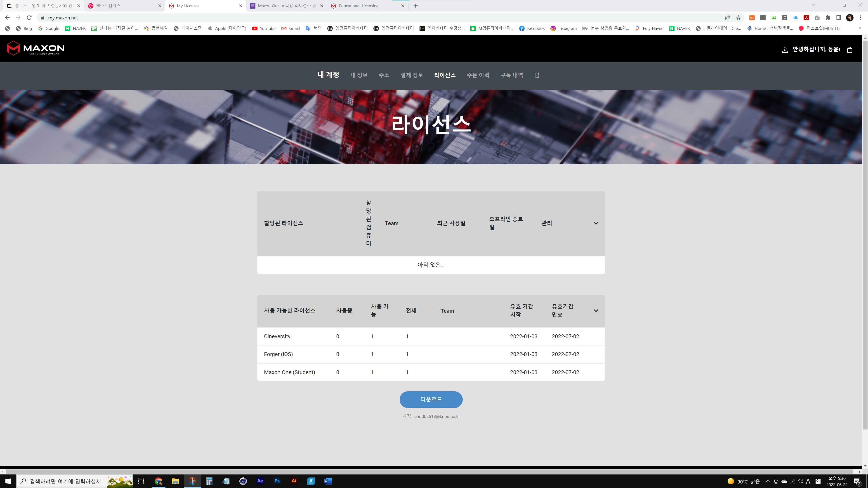Go to 구독 내역 section
The image size is (868, 488).
512,75
